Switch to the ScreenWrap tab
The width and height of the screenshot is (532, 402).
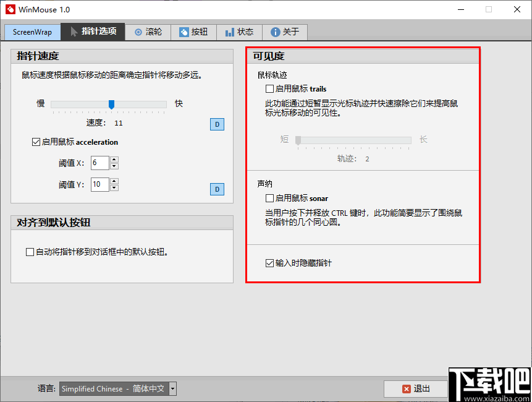[32, 32]
